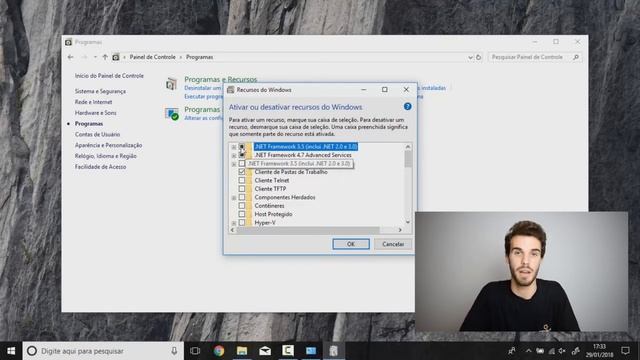640x360 pixels.
Task: Click the feature list vertical scrollbar thumb
Action: click(408, 159)
